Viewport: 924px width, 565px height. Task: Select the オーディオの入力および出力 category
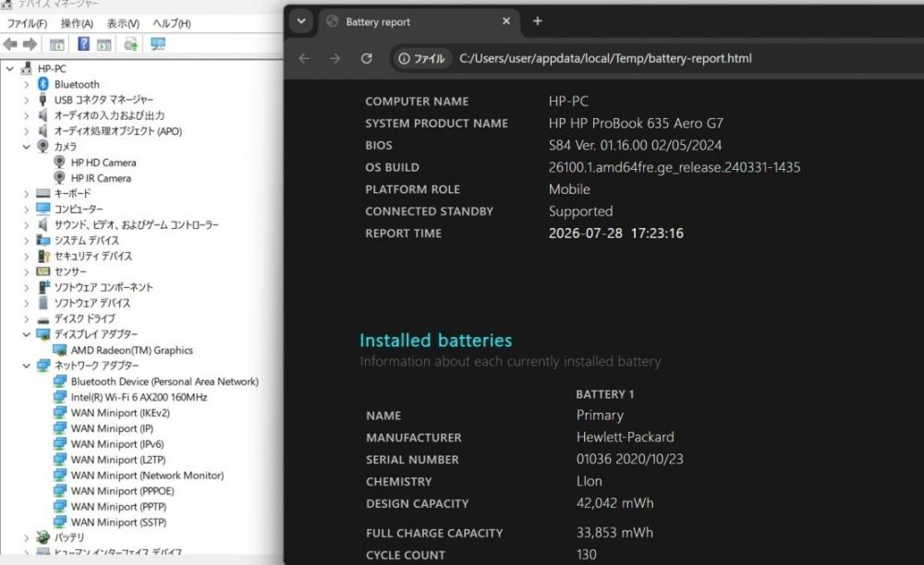pos(110,116)
